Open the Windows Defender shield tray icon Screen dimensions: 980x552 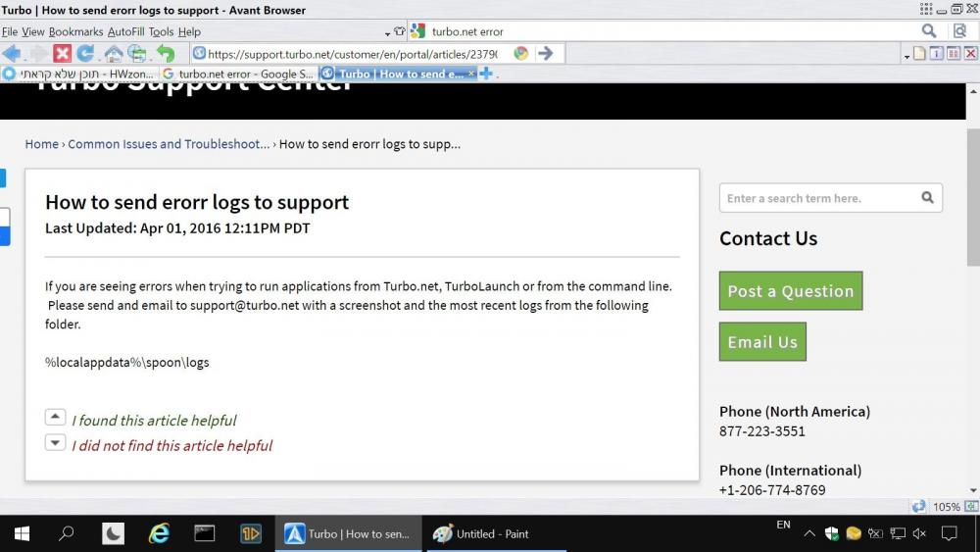(x=831, y=534)
